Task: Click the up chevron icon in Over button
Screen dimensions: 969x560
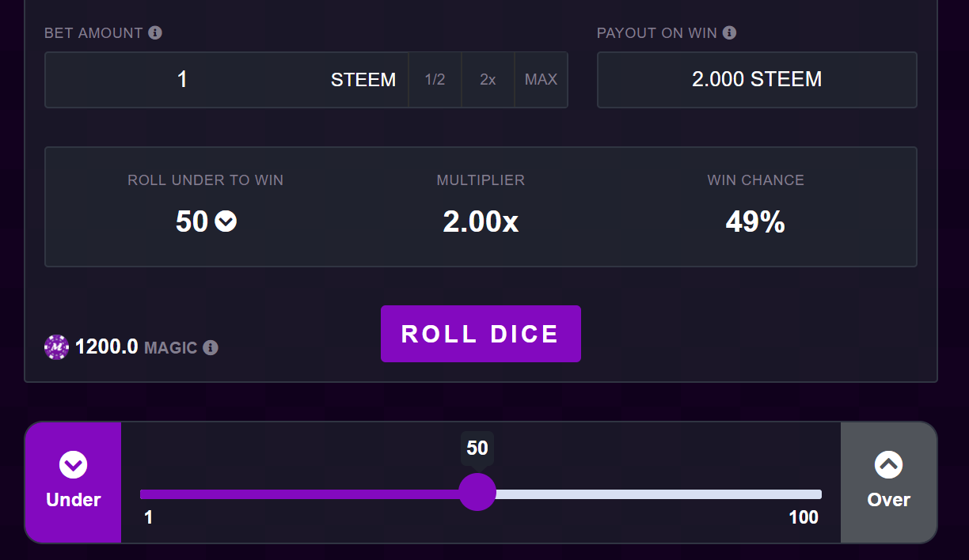Action: (x=888, y=465)
